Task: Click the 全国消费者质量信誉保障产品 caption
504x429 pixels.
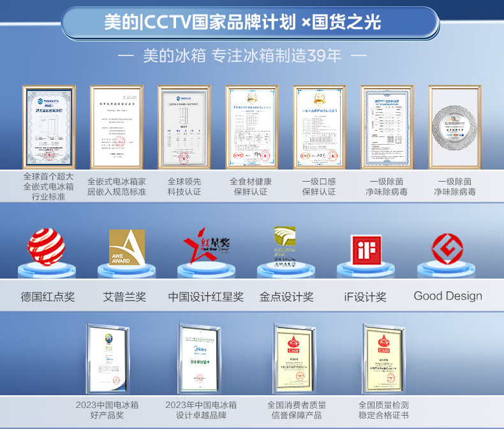Action: tap(297, 410)
